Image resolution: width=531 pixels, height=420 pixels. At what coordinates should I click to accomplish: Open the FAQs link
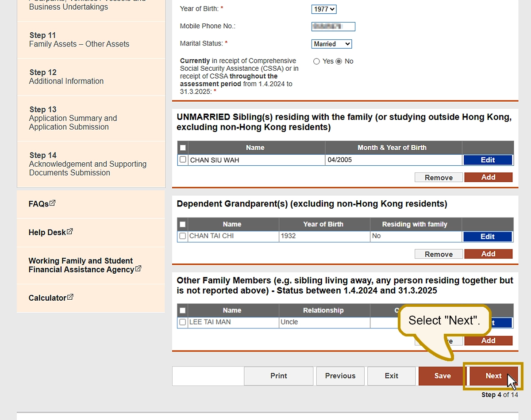point(38,204)
